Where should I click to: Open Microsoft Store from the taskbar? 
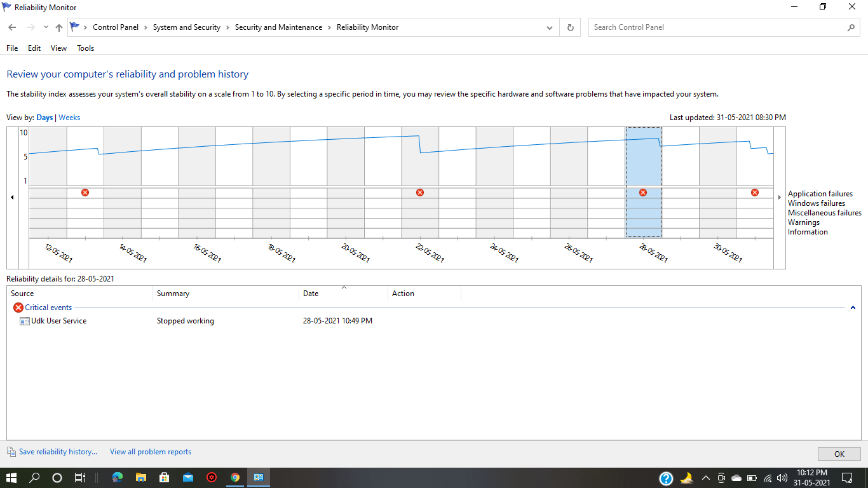point(165,477)
